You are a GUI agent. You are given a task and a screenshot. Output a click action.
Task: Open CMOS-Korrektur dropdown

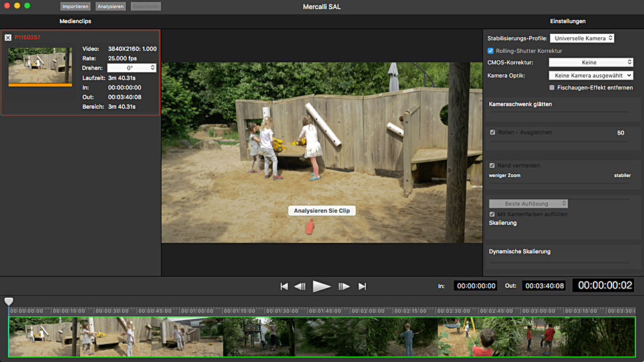point(590,62)
